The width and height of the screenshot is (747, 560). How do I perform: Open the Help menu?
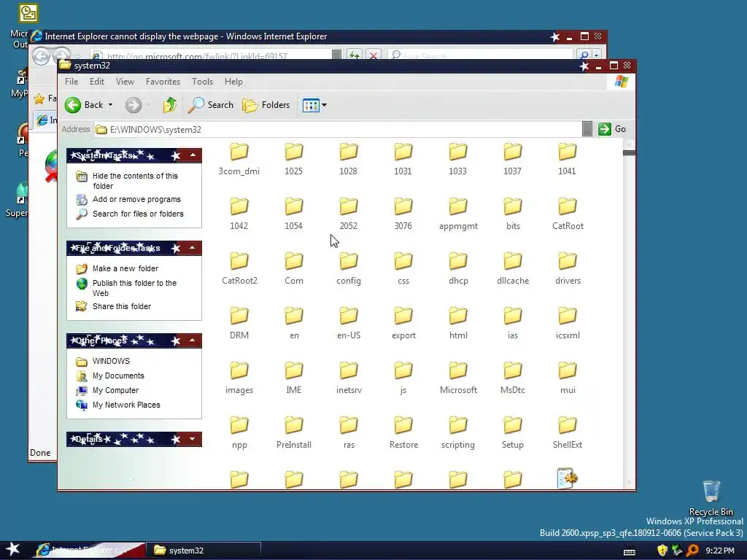pos(233,82)
